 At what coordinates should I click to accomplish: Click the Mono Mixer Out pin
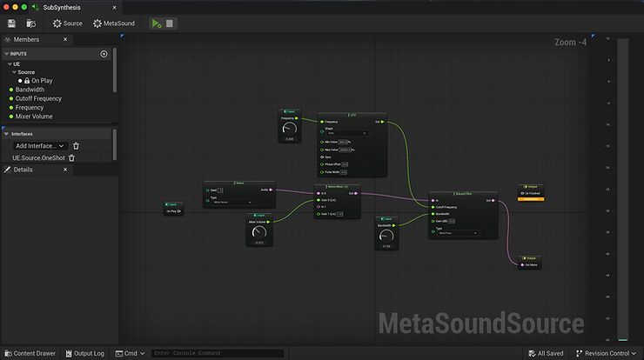[x=356, y=193]
